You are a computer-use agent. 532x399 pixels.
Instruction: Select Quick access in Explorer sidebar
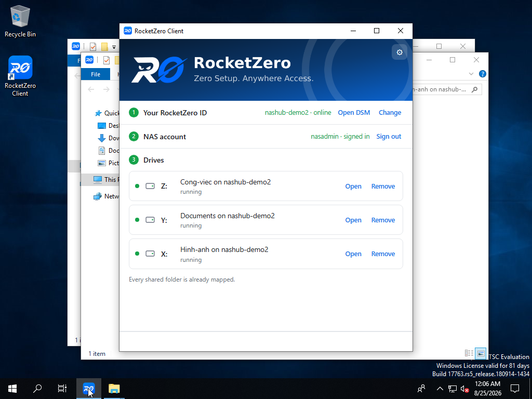click(107, 113)
